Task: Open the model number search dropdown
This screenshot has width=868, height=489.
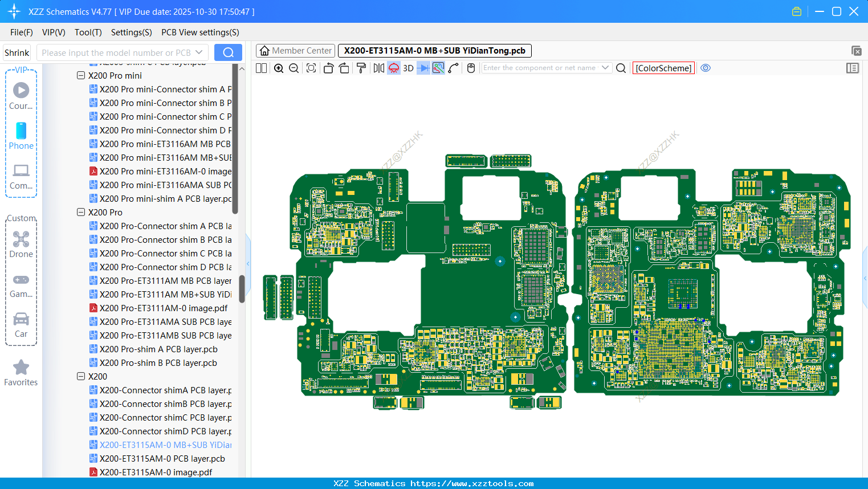Action: tap(198, 52)
